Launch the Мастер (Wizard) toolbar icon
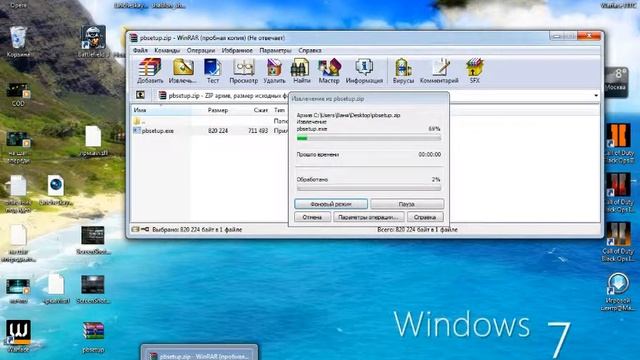The image size is (640, 360). point(329,71)
